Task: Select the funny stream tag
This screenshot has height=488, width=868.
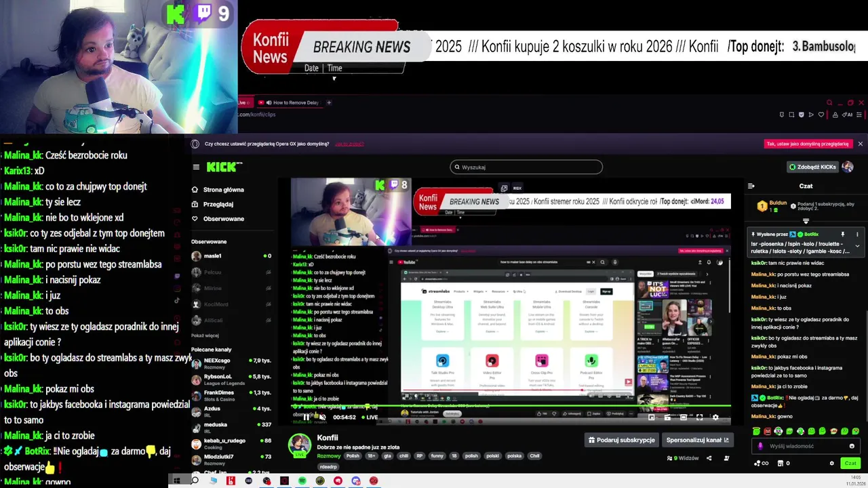Action: coord(437,456)
